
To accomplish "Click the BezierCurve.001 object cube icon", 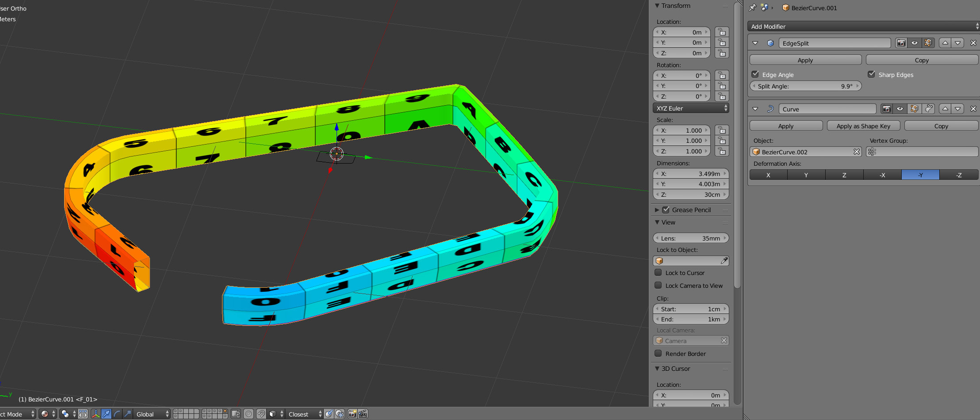I will point(786,8).
